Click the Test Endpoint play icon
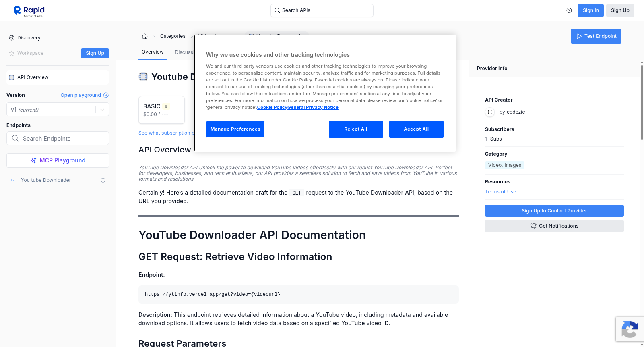644x347 pixels. tap(579, 36)
